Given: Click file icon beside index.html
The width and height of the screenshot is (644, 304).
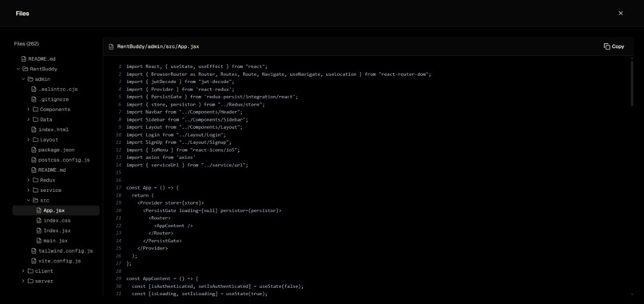Looking at the screenshot, I should click(34, 130).
